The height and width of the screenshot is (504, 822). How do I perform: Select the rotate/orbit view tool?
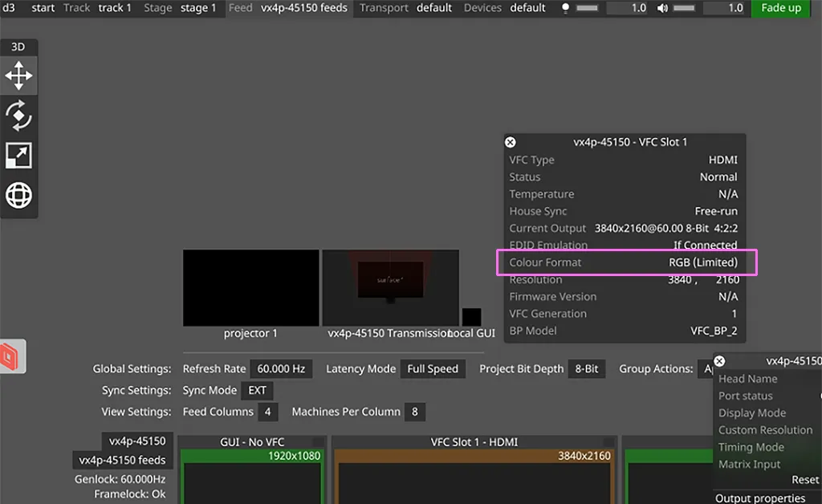pos(18,116)
